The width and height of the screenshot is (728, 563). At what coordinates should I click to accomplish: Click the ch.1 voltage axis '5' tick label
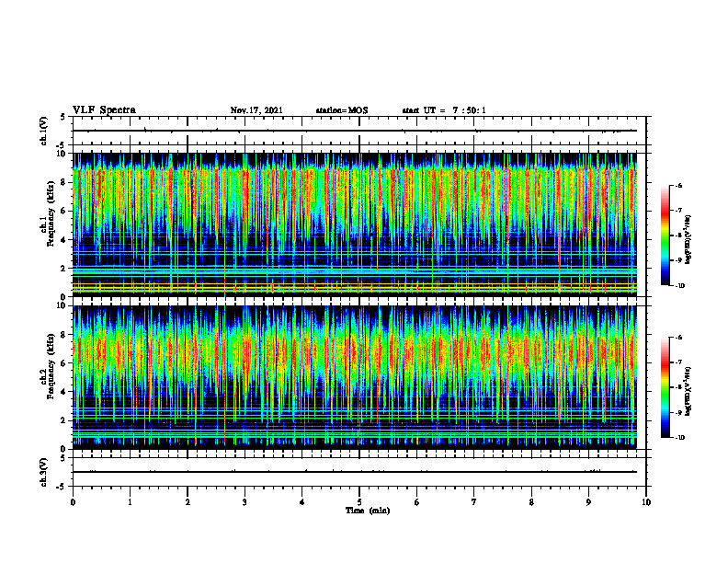point(63,118)
